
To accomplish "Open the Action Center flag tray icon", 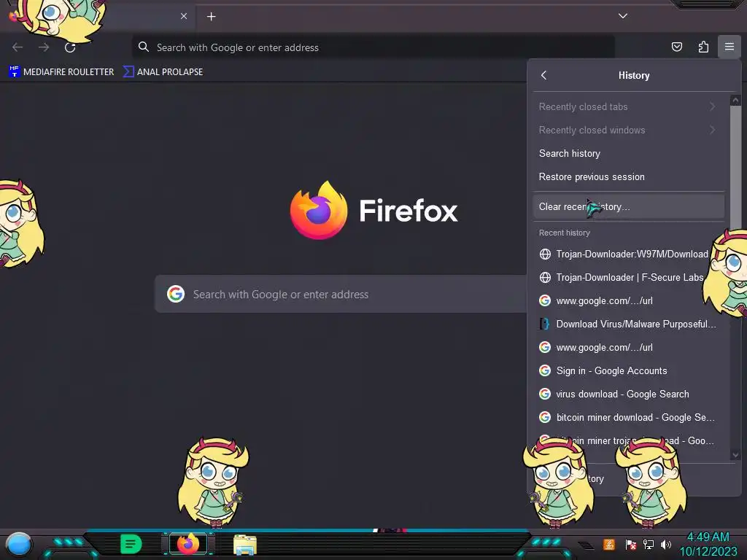I will (631, 544).
